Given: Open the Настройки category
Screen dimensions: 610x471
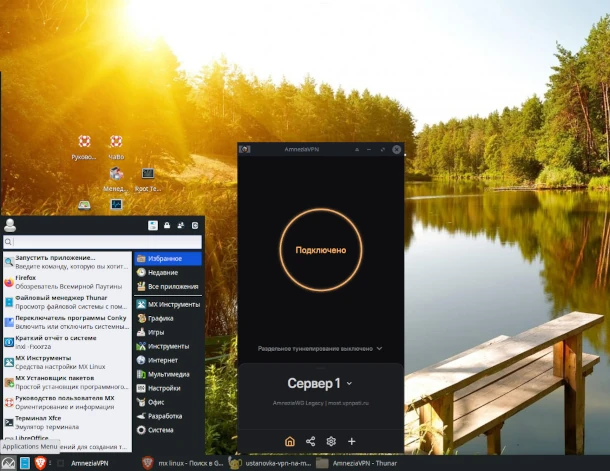Looking at the screenshot, I should point(168,388).
